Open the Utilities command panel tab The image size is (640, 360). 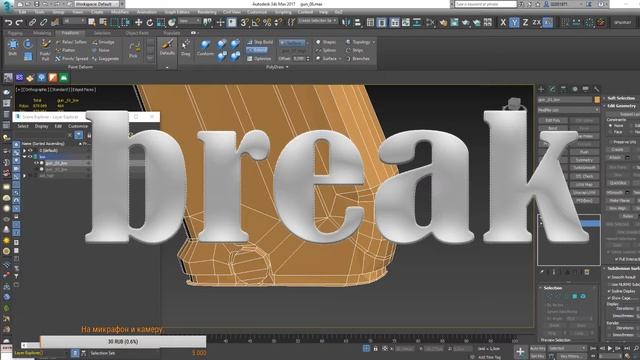tap(596, 89)
